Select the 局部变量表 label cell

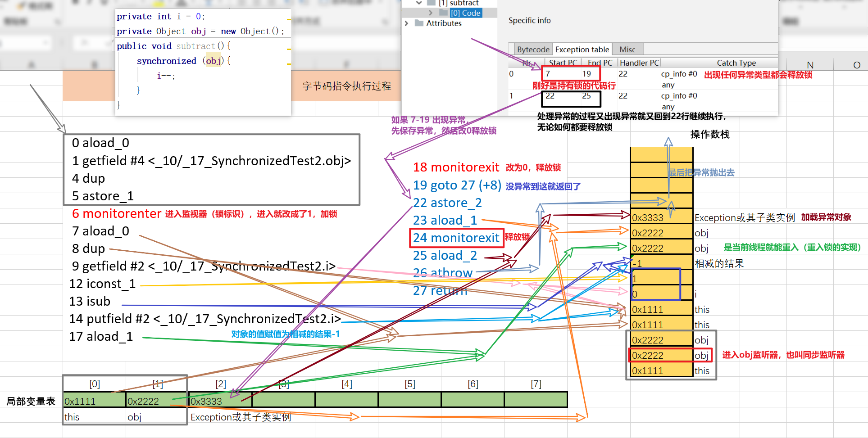31,401
